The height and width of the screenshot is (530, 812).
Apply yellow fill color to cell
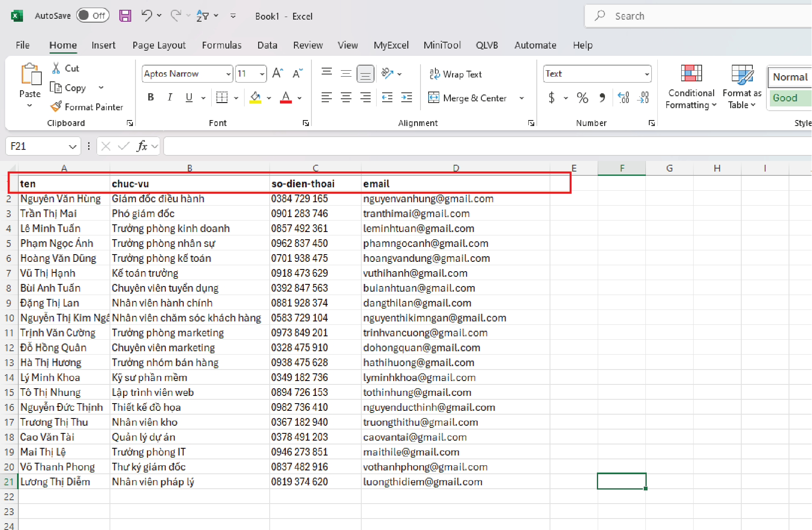point(255,98)
